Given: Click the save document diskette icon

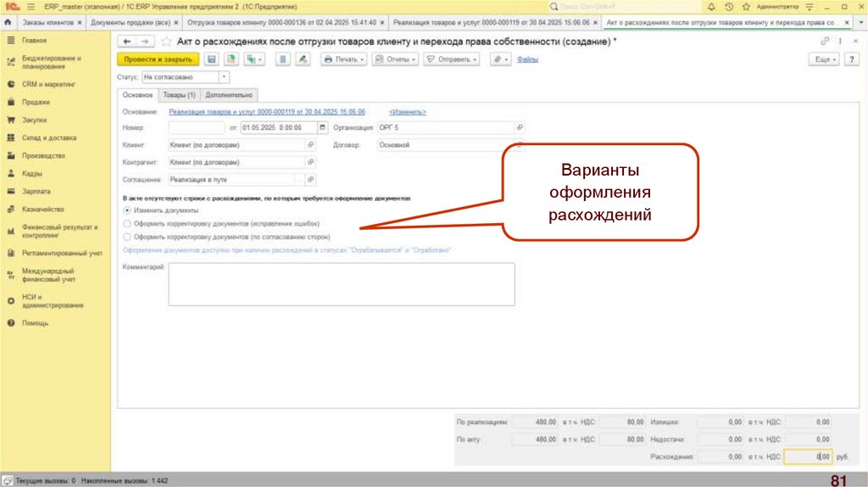Looking at the screenshot, I should coord(211,59).
